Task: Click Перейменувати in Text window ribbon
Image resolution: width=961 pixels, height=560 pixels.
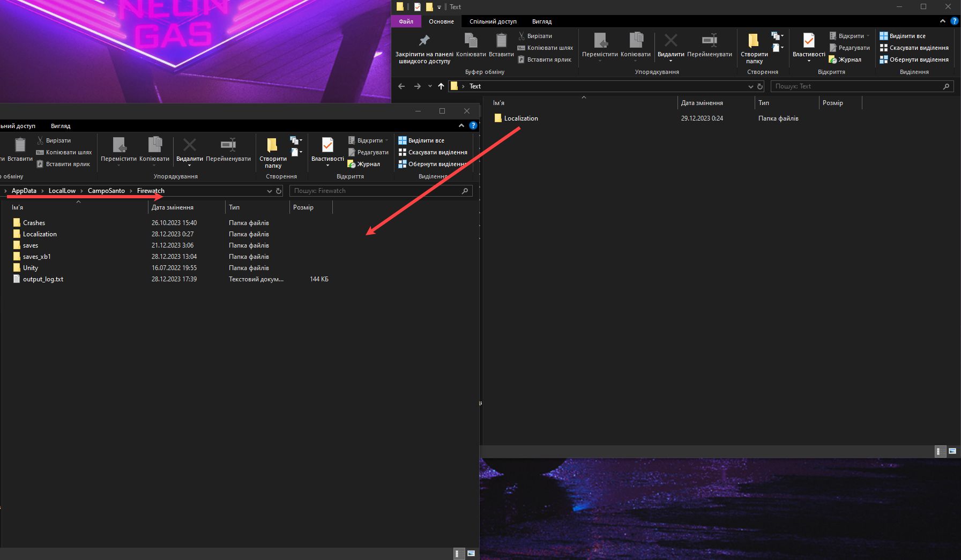Action: point(710,45)
